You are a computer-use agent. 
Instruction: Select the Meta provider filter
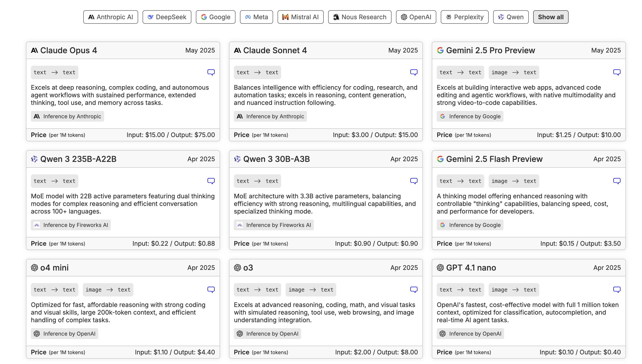click(256, 17)
